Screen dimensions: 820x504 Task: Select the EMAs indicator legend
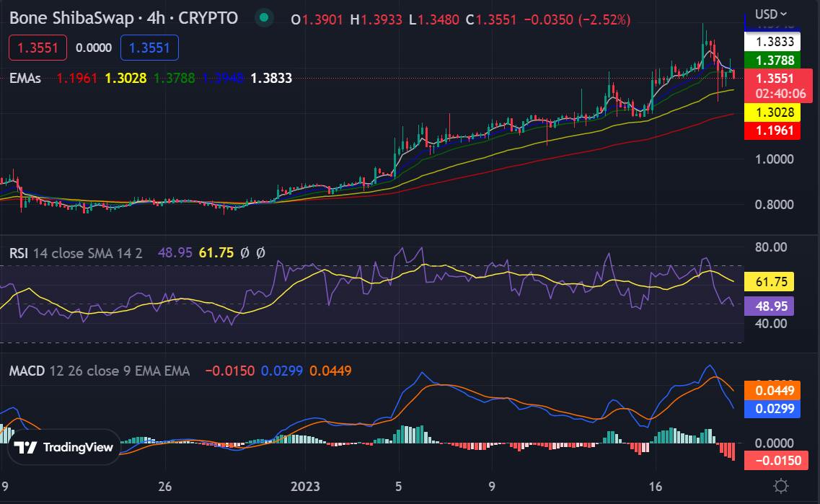(x=24, y=78)
